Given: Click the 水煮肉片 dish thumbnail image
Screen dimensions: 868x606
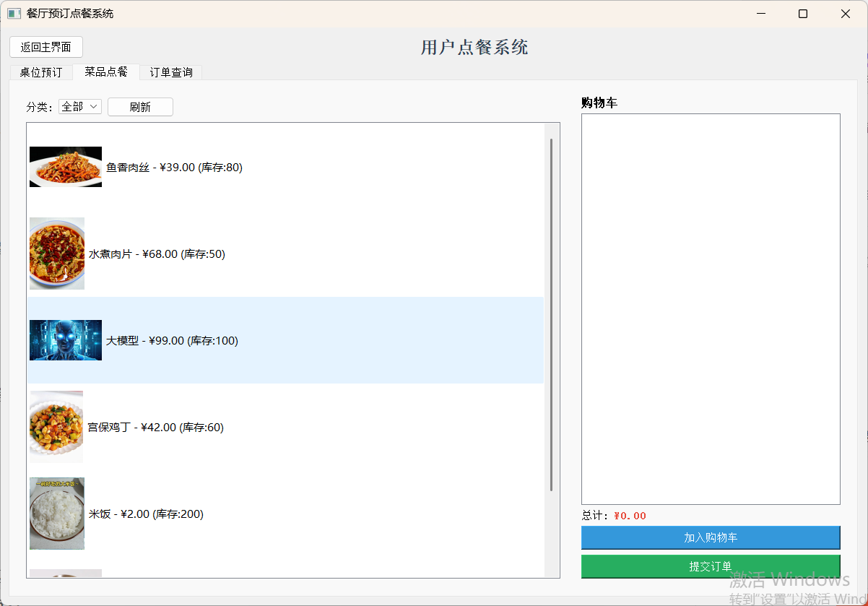Looking at the screenshot, I should [x=56, y=254].
